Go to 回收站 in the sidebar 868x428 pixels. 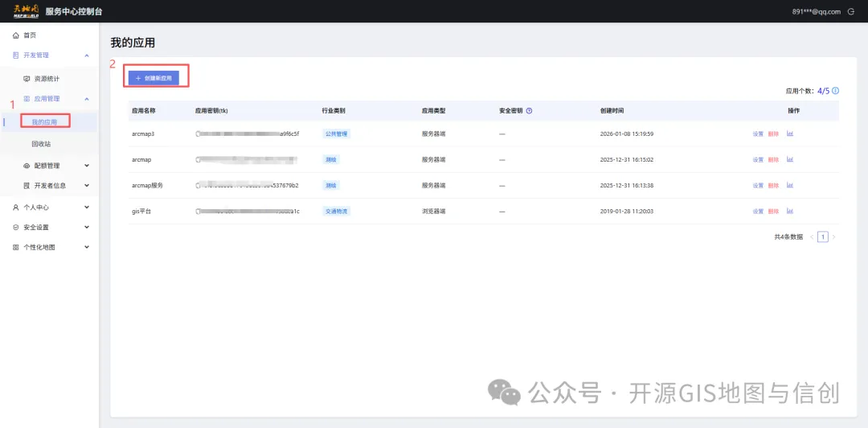tap(41, 144)
